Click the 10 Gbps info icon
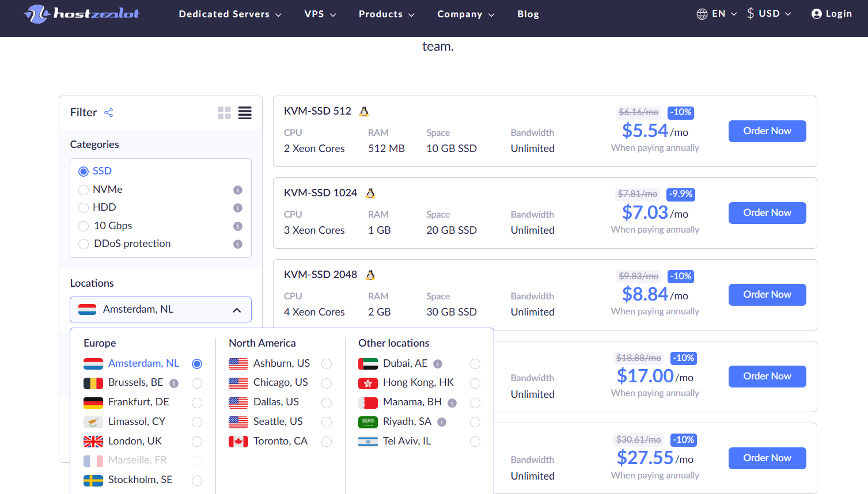868x494 pixels. 238,226
